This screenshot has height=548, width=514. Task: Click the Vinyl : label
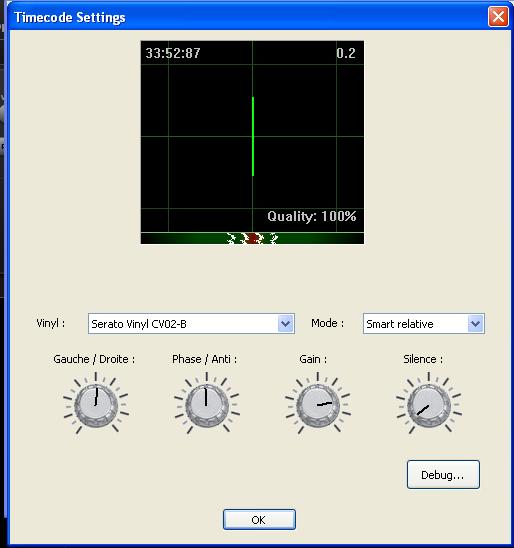click(x=51, y=323)
